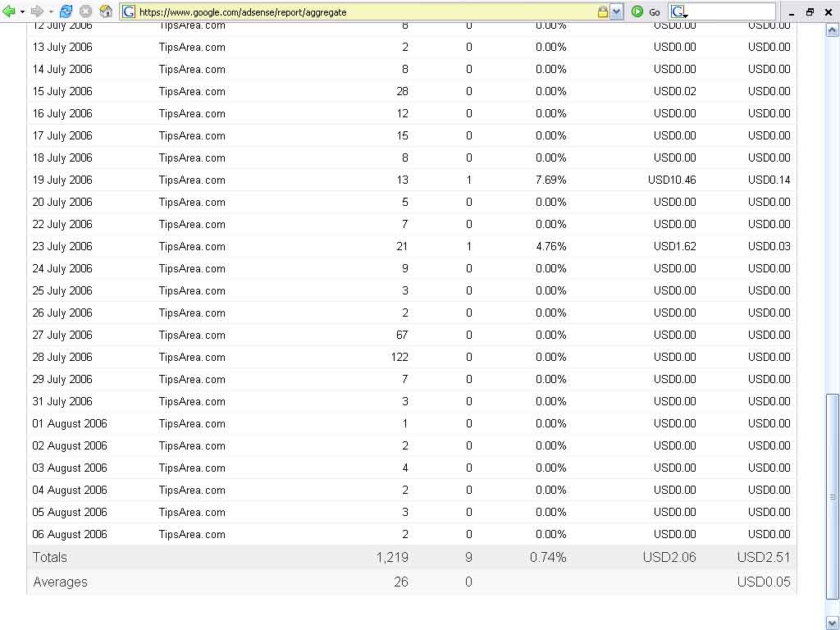Click impressions value 67 in the 27 July row
This screenshot has height=630, width=840.
[402, 336]
